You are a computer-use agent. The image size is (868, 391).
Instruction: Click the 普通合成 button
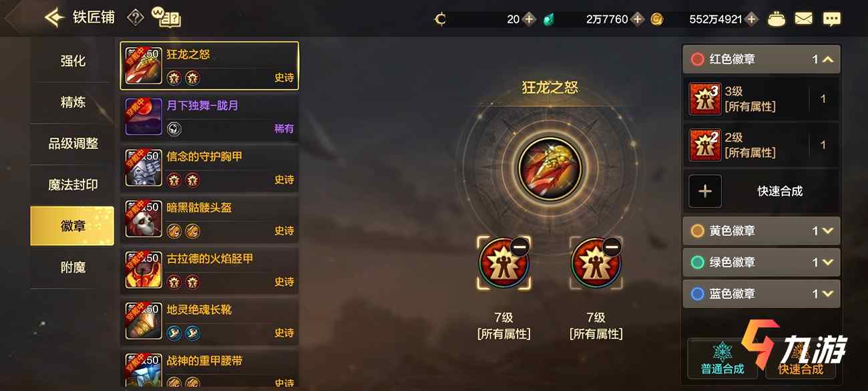(x=722, y=358)
